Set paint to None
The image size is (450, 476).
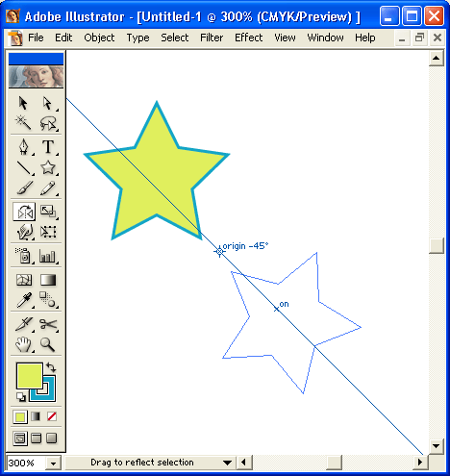(x=52, y=416)
